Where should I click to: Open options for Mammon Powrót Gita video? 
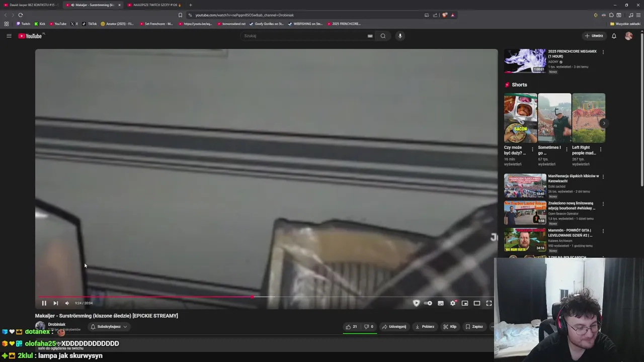tap(603, 231)
